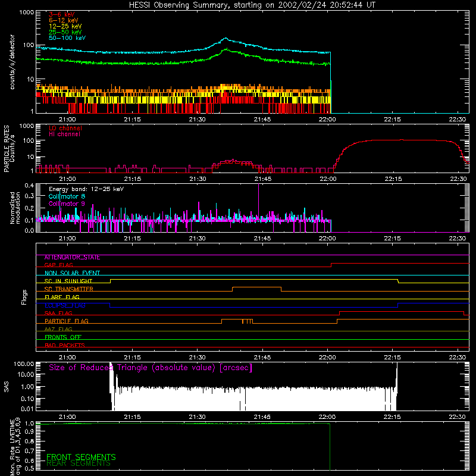
Task: Click the Size of Reduced Triangle title
Action: coord(151,368)
